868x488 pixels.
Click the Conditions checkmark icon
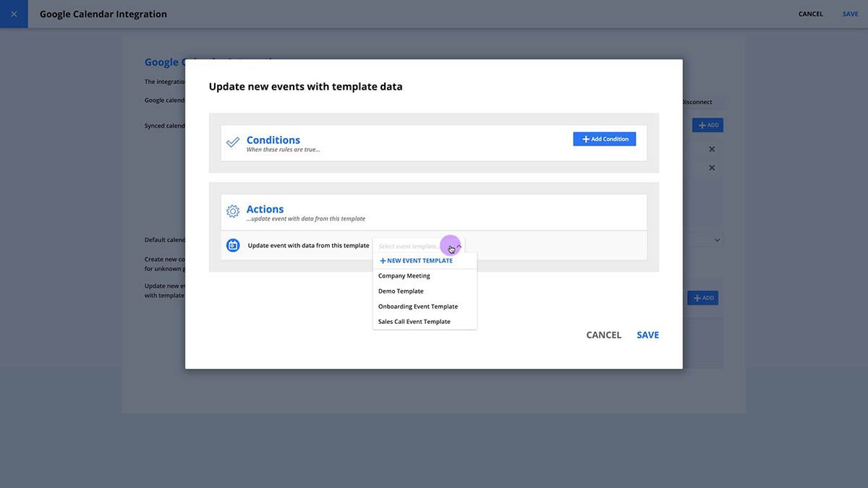[233, 142]
